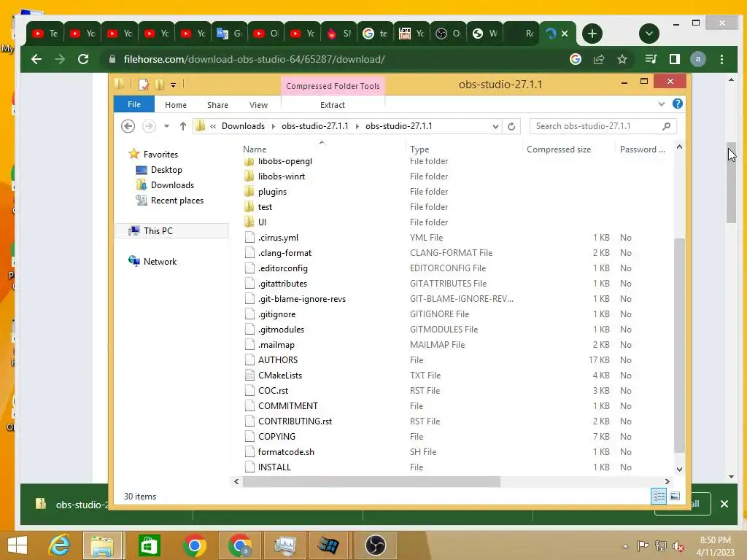Close the Chrome downloads bar
Image resolution: width=747 pixels, height=560 pixels.
point(724,504)
